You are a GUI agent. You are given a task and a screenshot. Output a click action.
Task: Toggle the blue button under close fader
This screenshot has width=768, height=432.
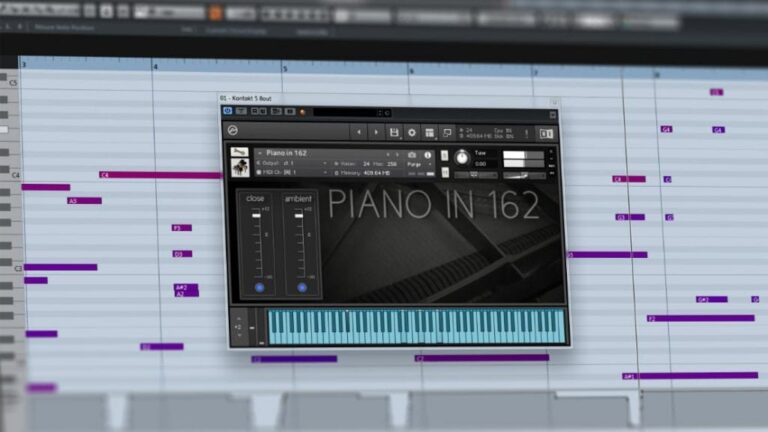click(260, 288)
